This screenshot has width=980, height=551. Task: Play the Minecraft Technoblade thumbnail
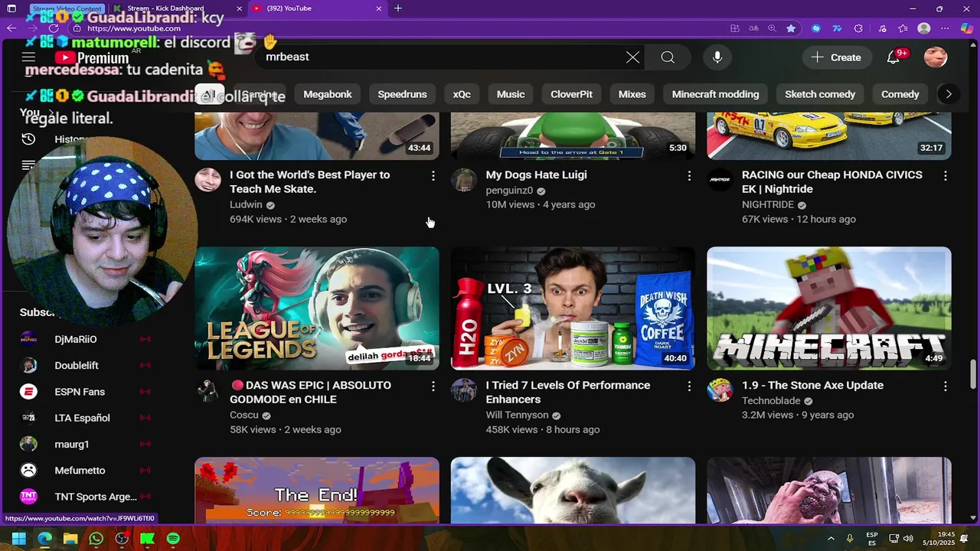tap(829, 308)
